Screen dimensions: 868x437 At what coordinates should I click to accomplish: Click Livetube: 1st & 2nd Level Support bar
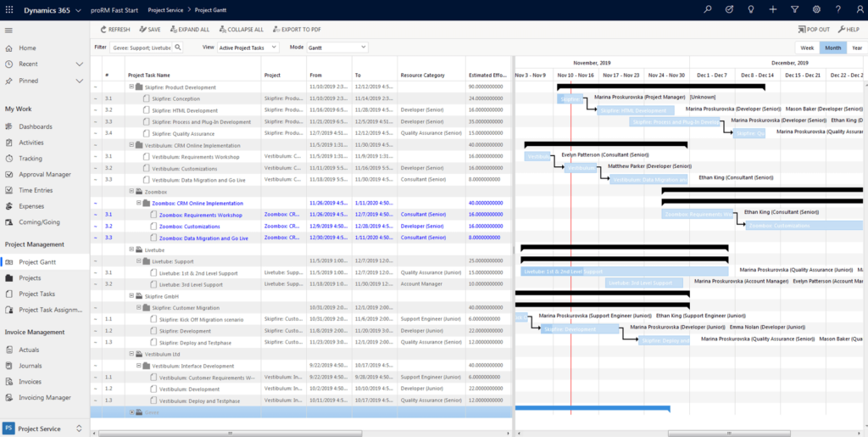pos(624,272)
